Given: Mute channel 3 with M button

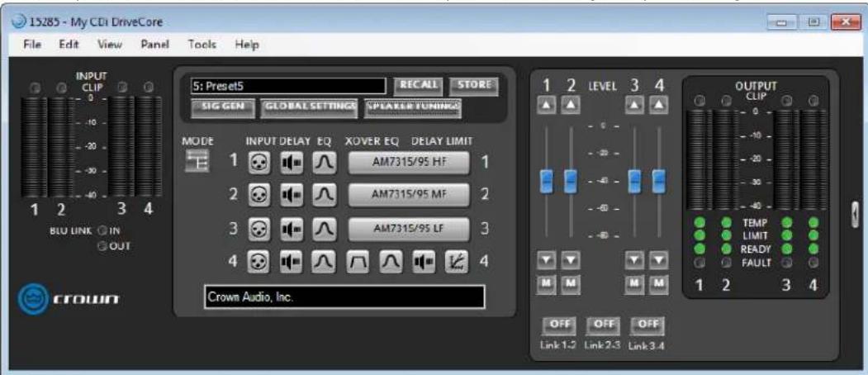Looking at the screenshot, I should (x=633, y=283).
